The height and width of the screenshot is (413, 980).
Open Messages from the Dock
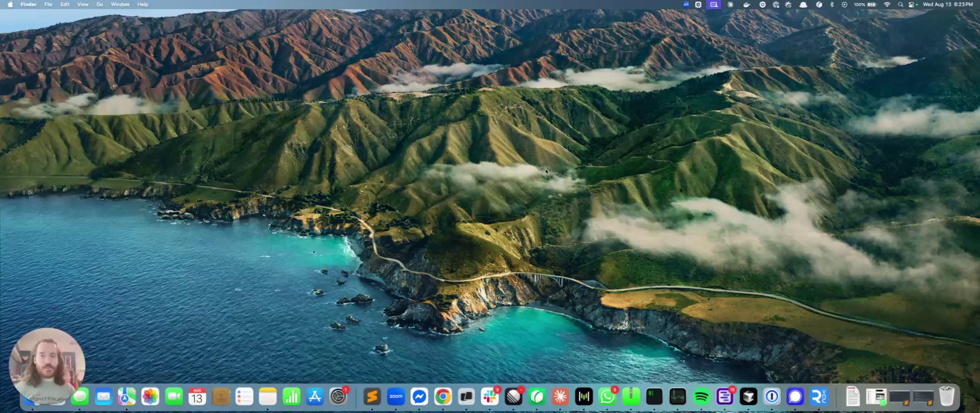tap(80, 396)
